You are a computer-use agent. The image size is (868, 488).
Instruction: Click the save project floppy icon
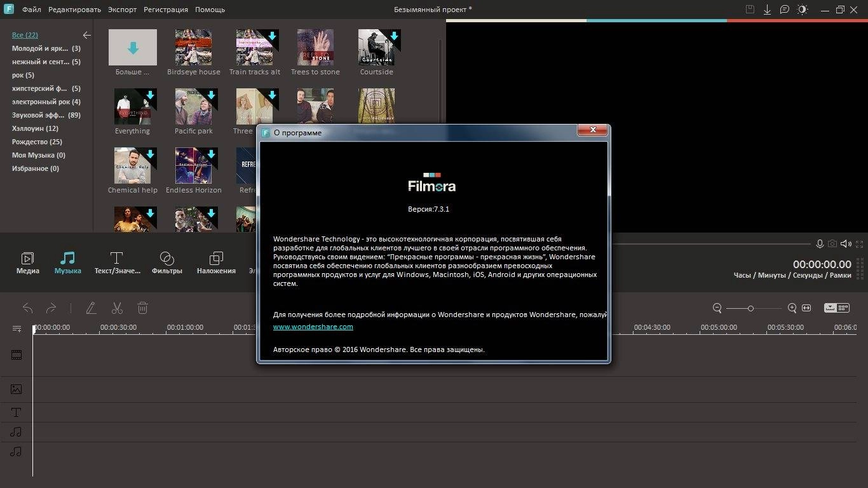click(750, 10)
